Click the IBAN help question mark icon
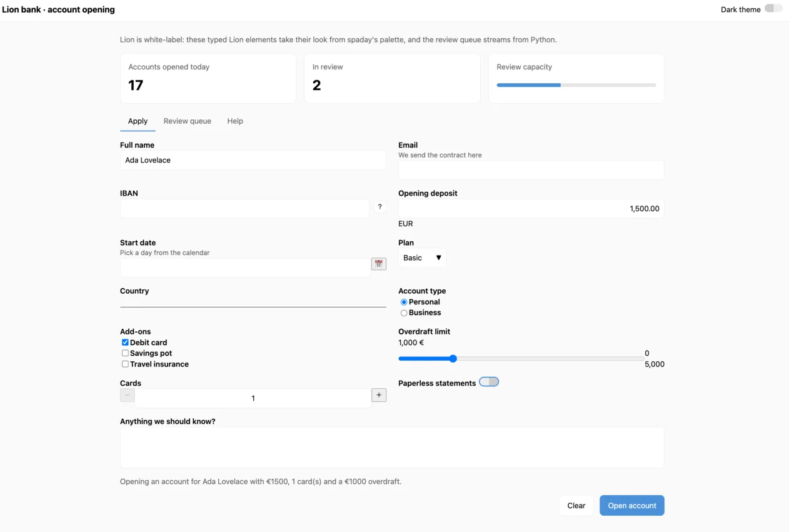789x532 pixels. (379, 207)
